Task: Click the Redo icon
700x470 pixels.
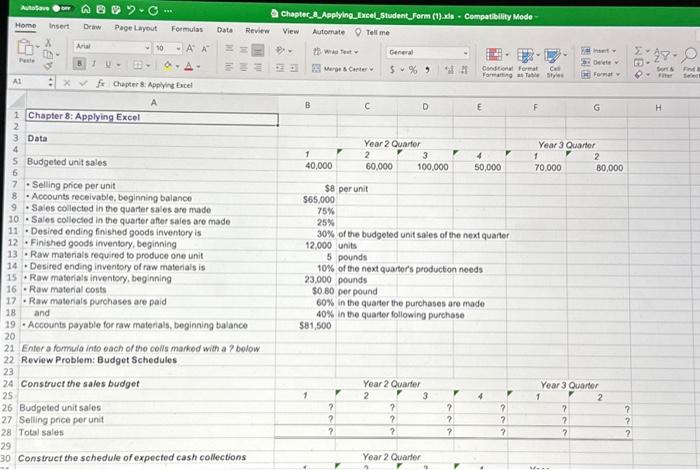Action: click(153, 10)
